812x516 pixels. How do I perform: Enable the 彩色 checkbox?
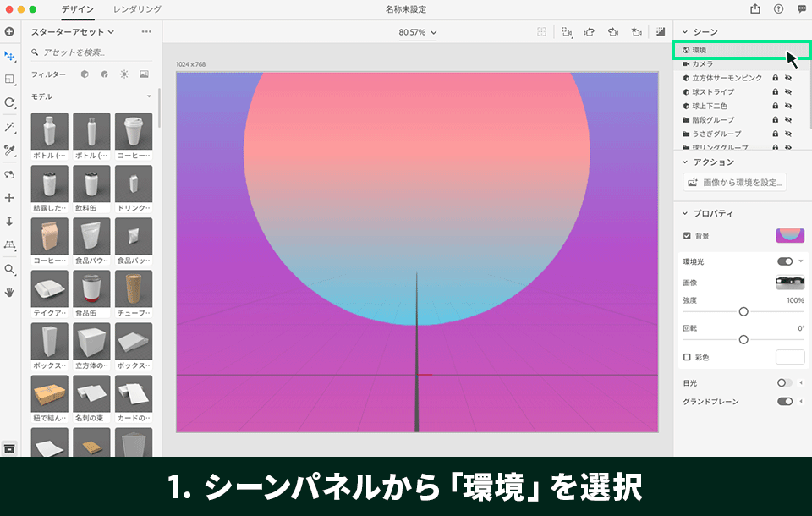pyautogui.click(x=687, y=357)
